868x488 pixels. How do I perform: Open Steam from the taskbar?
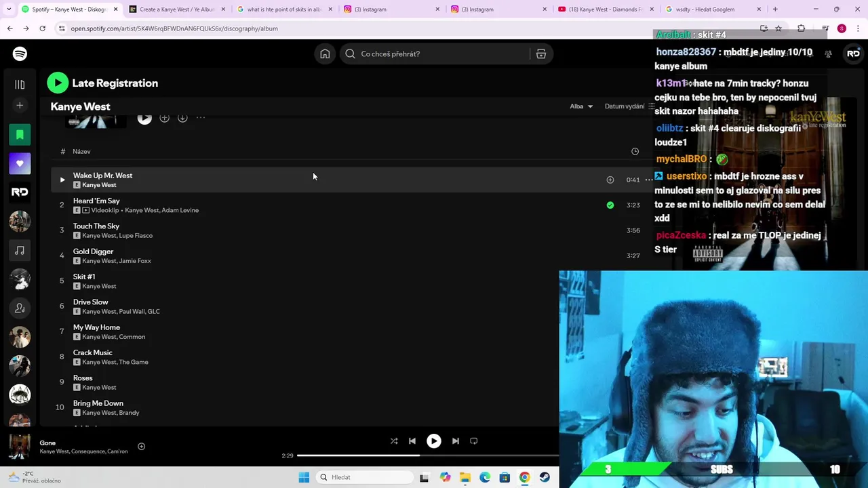coord(545,477)
